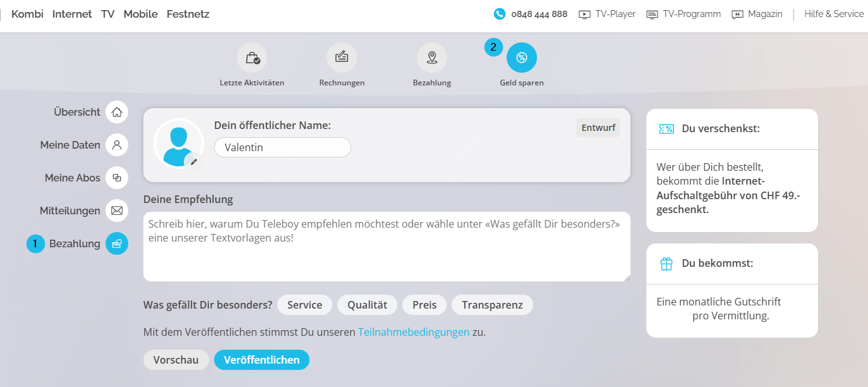Click the 'Eine monatliche Gutschrift' text
The height and width of the screenshot is (387, 868).
719,302
